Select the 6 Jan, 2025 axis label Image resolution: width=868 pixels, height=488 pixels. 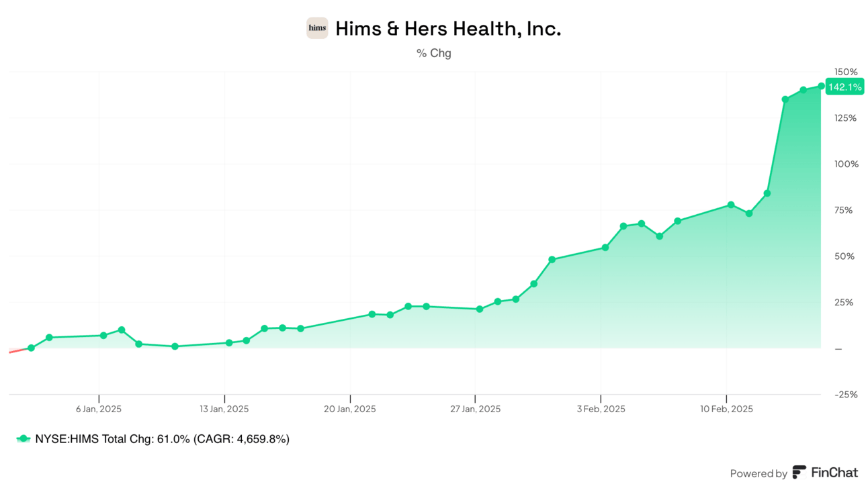(x=99, y=409)
